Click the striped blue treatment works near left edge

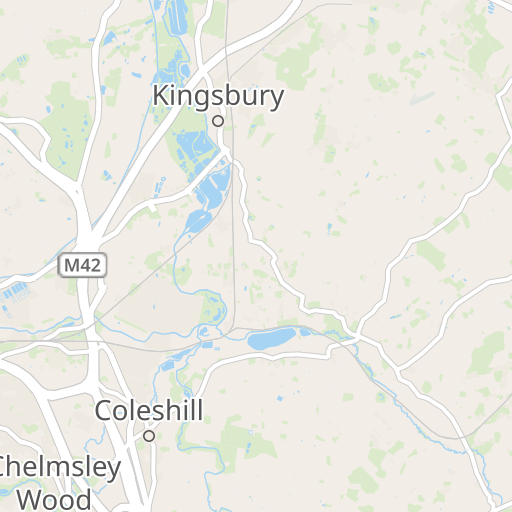pyautogui.click(x=16, y=292)
